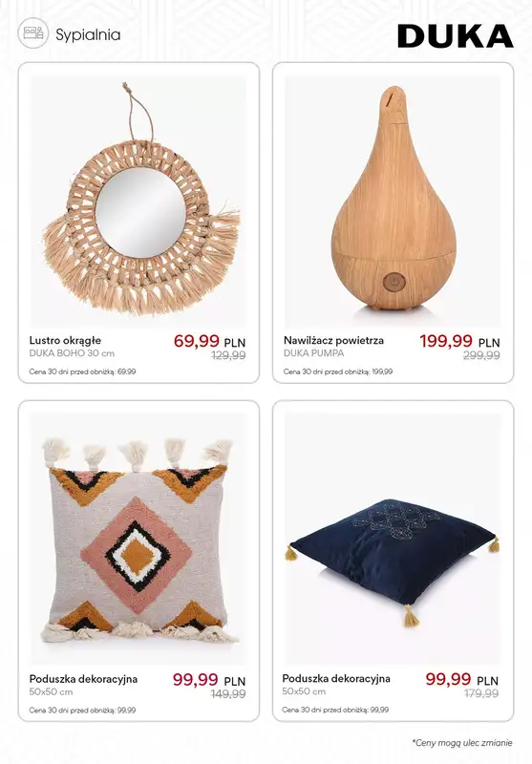Click the 'Ceny mogą ulec zmianie' footnote
Viewport: 532px width, 764px height.
[462, 743]
